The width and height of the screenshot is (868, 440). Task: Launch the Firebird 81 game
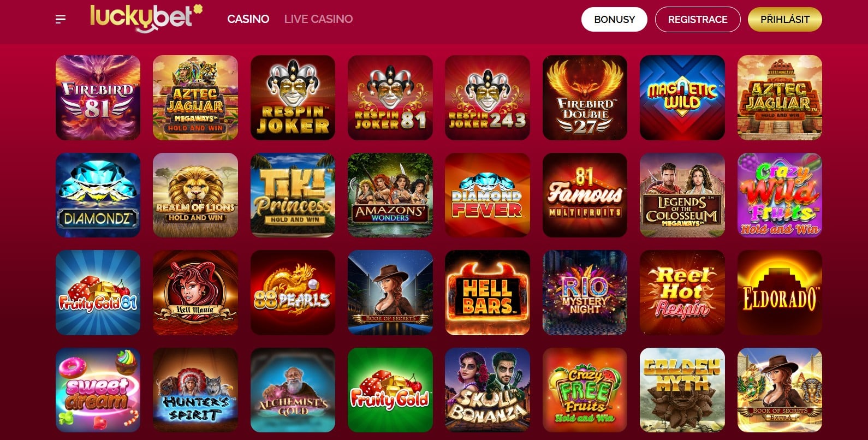(x=98, y=98)
